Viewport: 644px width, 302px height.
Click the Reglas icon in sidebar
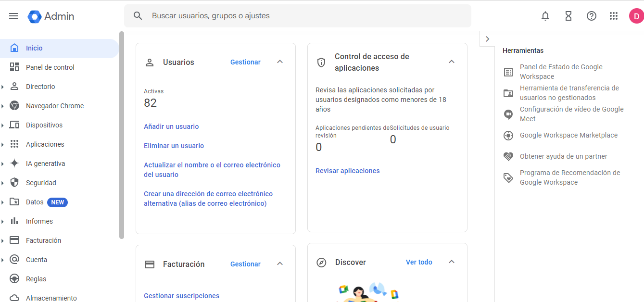point(14,279)
